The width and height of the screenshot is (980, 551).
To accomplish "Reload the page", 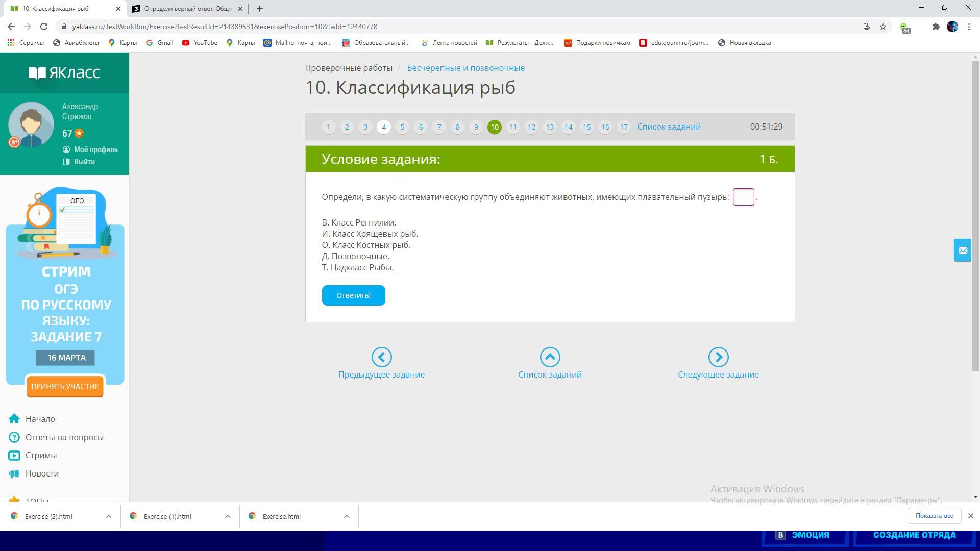I will 44,27.
